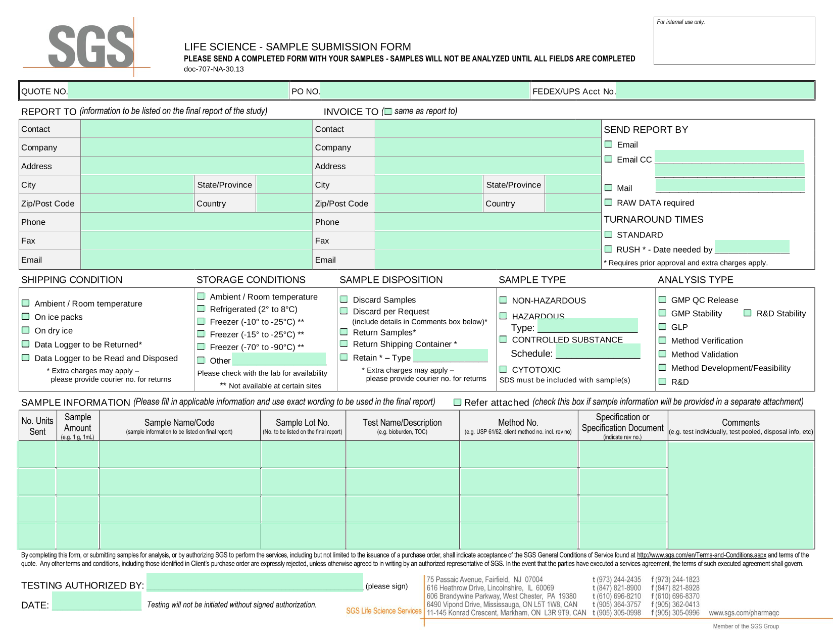Tick the Email CC checkbox

click(608, 159)
